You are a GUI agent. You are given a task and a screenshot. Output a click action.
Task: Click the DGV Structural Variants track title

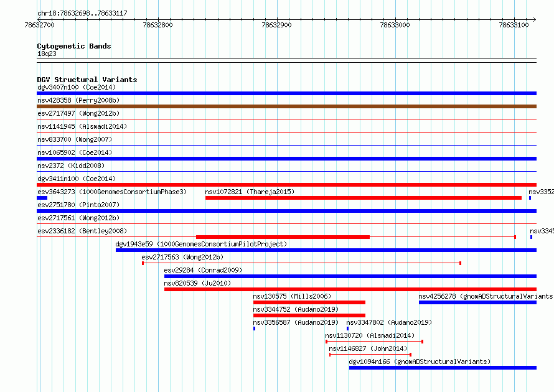pyautogui.click(x=87, y=80)
